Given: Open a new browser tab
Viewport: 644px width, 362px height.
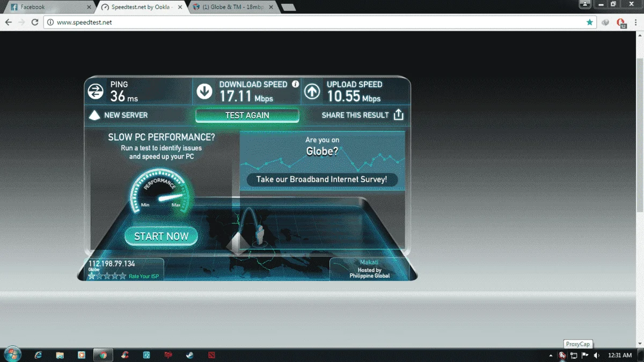Looking at the screenshot, I should point(288,8).
